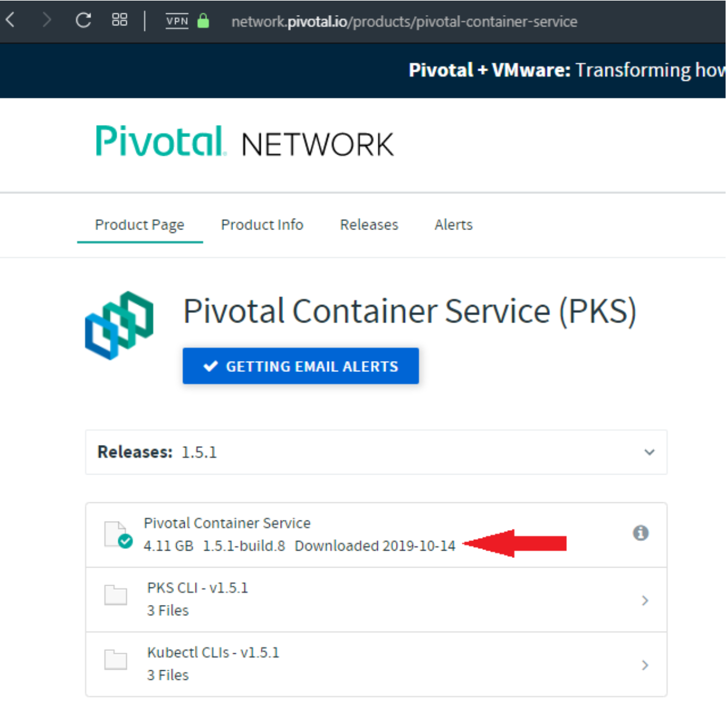Open the speed dial grid icon
The height and width of the screenshot is (701, 728).
[120, 20]
